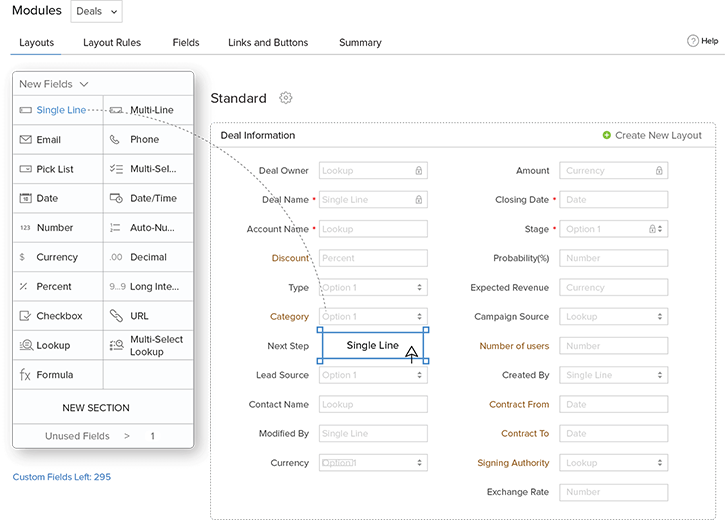The height and width of the screenshot is (520, 725).
Task: Choose the Lookup field type
Action: 58,345
